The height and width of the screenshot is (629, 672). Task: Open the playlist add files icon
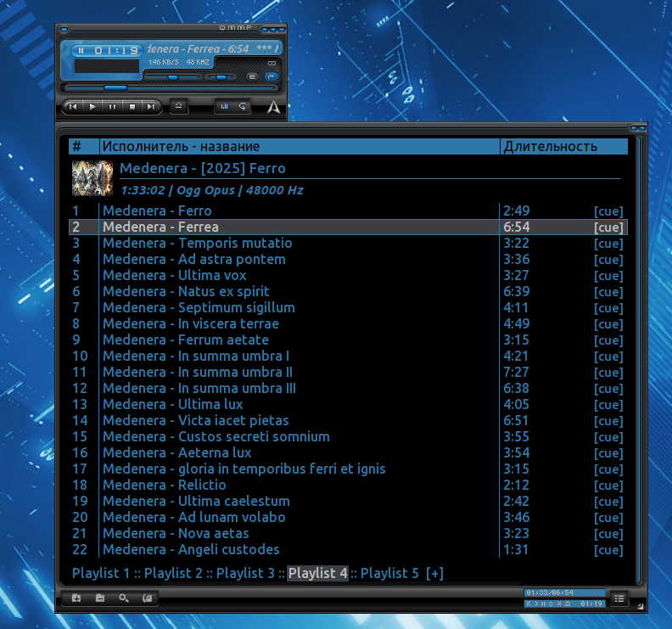[x=76, y=598]
